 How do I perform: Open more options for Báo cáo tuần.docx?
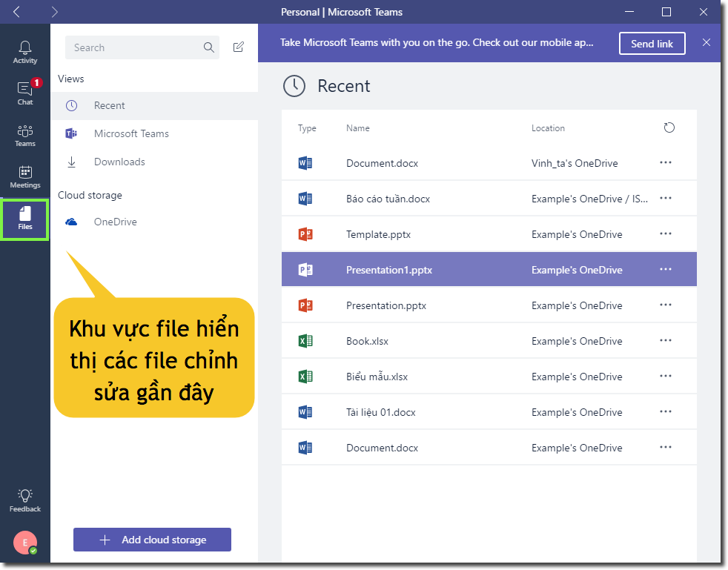665,198
